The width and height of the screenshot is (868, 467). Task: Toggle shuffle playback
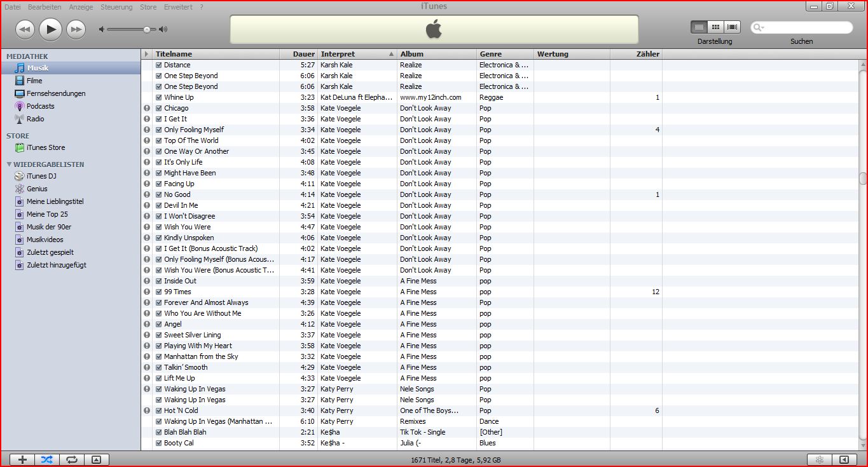47,459
